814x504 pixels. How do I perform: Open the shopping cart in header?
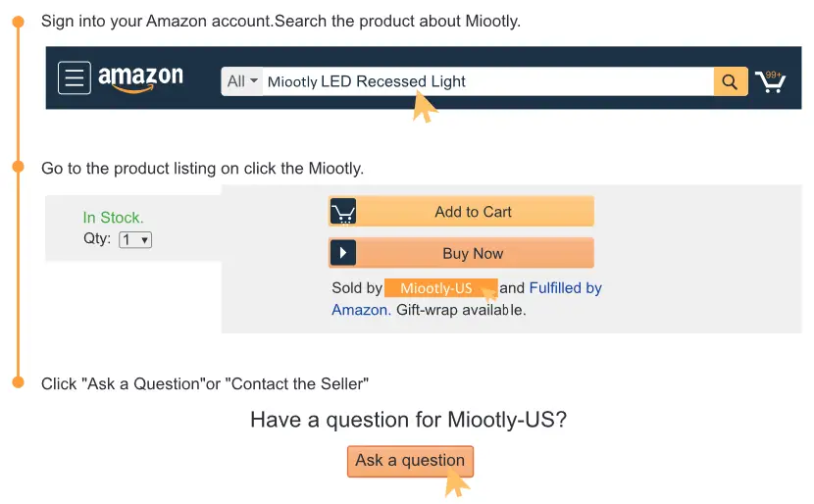pos(770,80)
